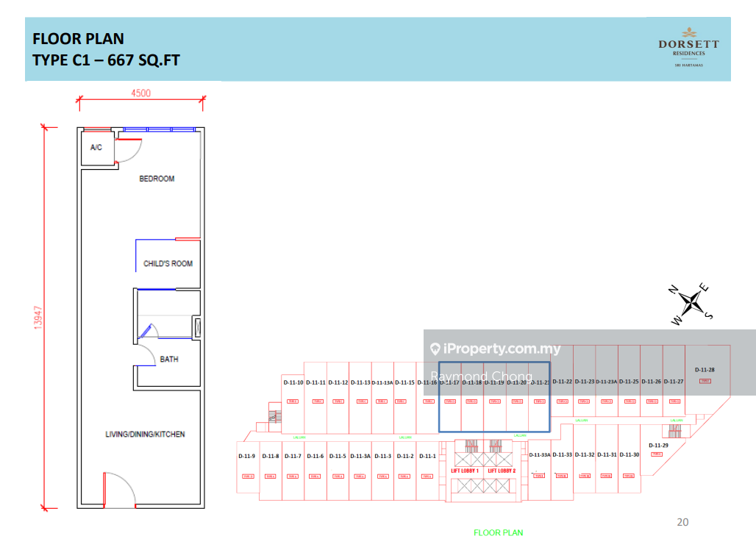
Task: Click unit D-11-33A beside lift lobby
Action: point(540,455)
